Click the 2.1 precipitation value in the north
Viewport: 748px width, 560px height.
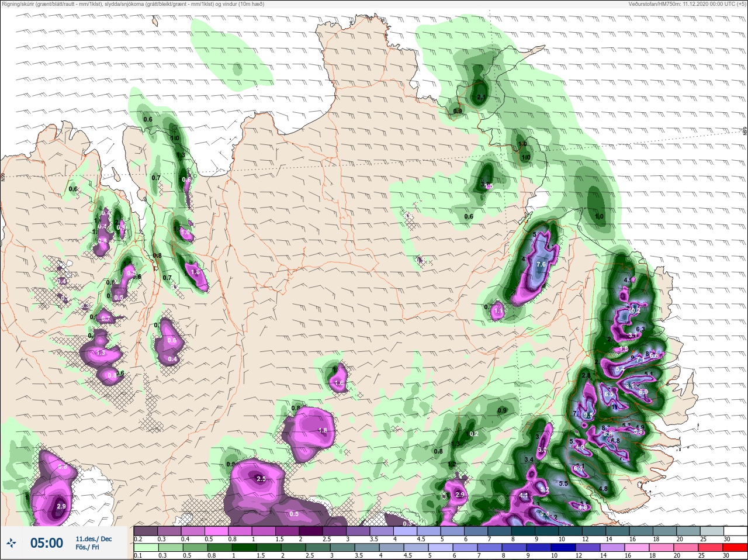482,97
